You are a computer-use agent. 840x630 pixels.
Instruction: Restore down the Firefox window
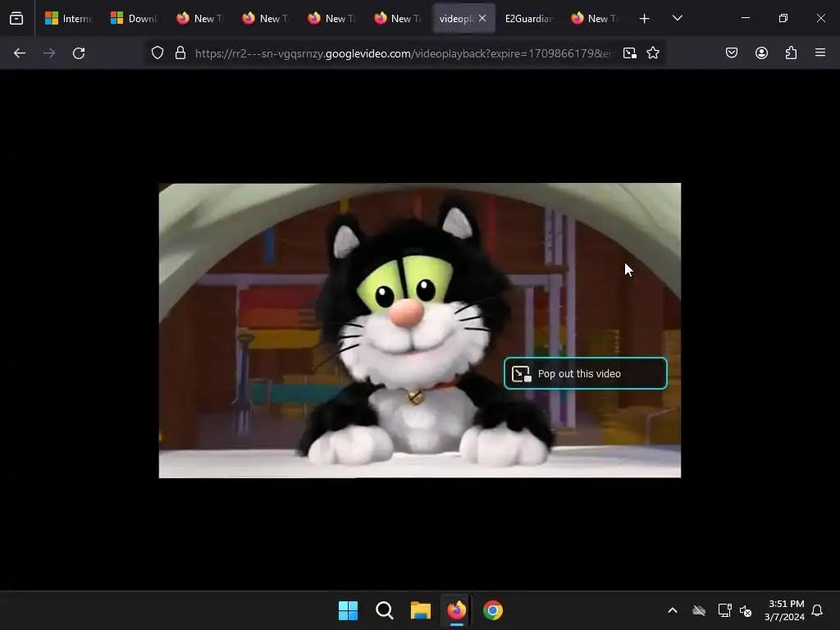(x=783, y=18)
